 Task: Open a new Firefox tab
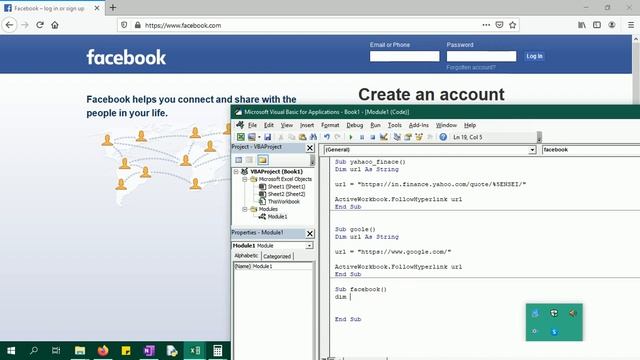pos(113,8)
